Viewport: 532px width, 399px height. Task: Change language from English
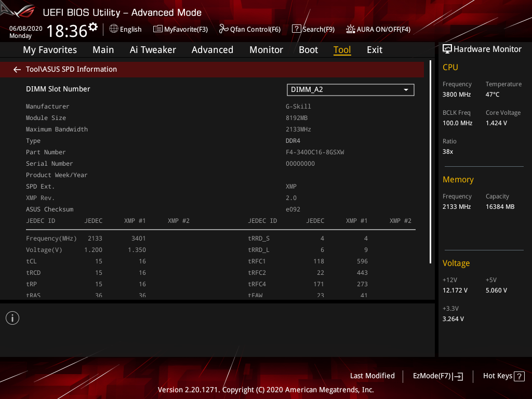pyautogui.click(x=130, y=29)
